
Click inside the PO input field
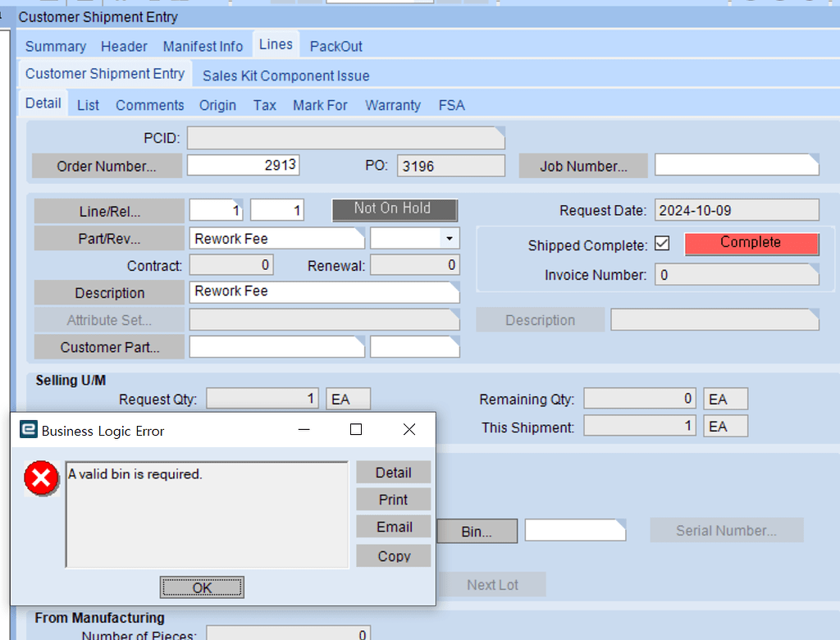pyautogui.click(x=450, y=165)
